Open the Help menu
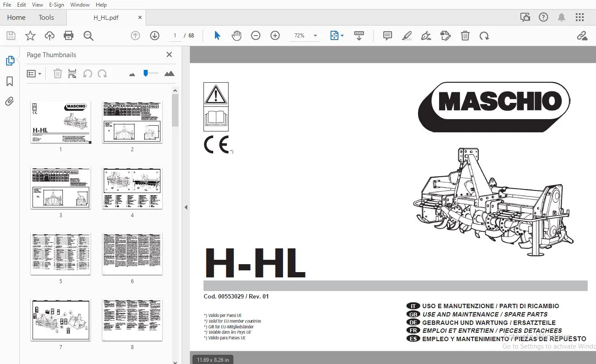 (x=101, y=4)
